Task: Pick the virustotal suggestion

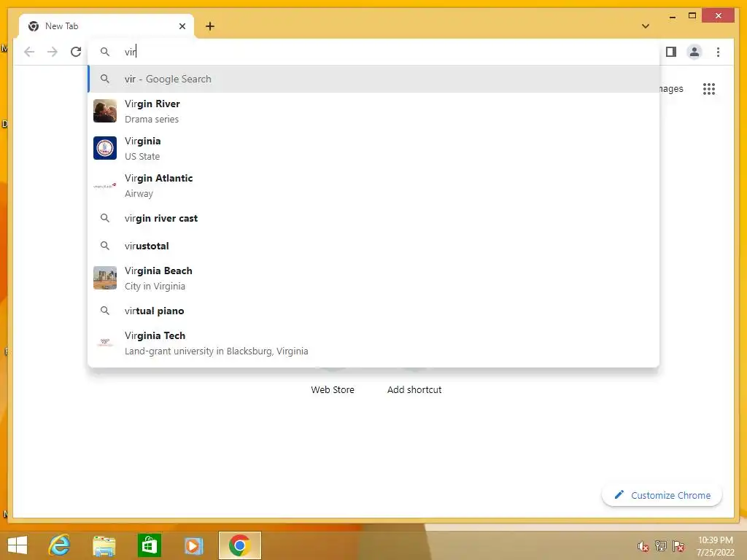Action: point(373,246)
